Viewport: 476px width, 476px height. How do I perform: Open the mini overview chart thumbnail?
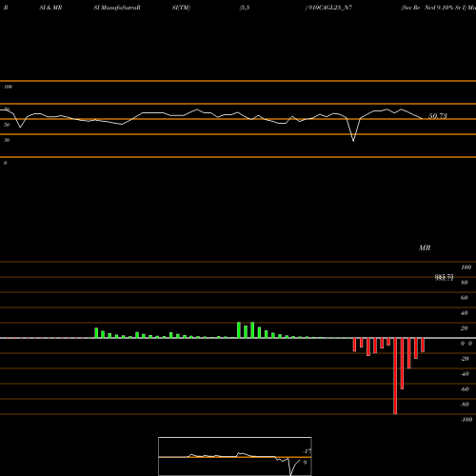coord(235,456)
